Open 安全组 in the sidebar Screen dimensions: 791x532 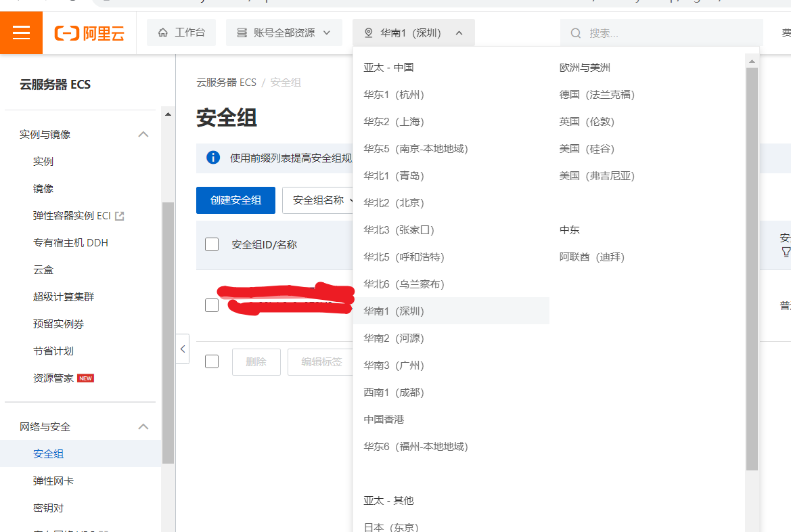[81, 453]
